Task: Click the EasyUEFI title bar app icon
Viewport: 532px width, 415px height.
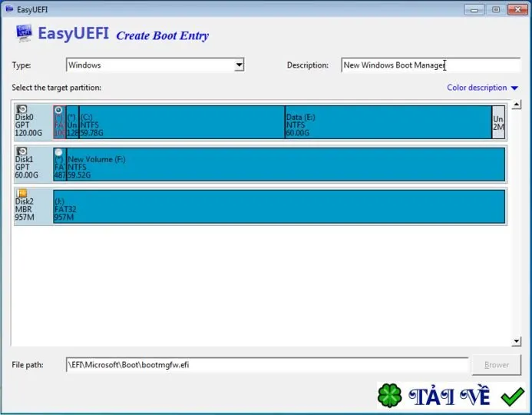Action: (x=9, y=9)
